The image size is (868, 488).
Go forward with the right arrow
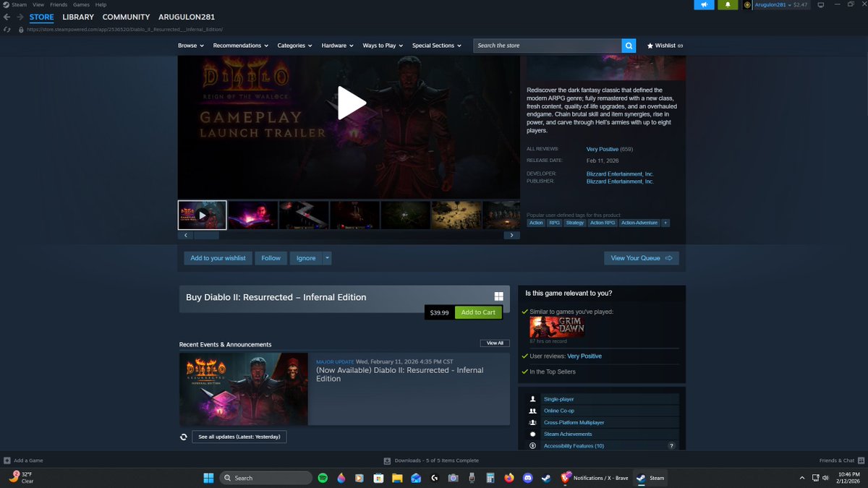(20, 17)
